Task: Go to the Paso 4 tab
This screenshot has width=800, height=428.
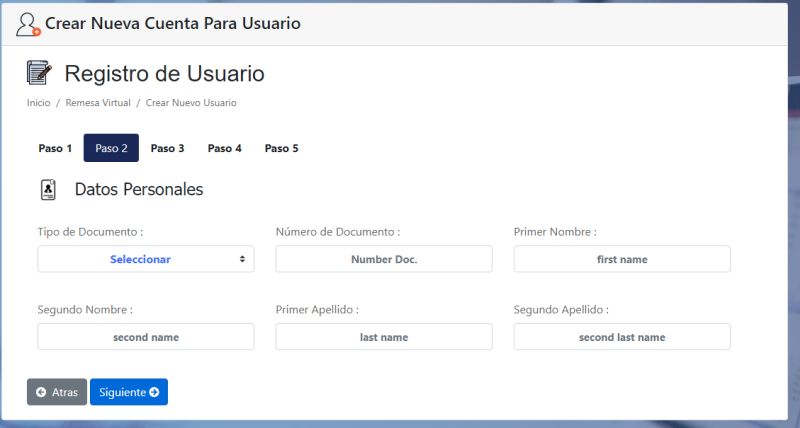Action: point(224,148)
